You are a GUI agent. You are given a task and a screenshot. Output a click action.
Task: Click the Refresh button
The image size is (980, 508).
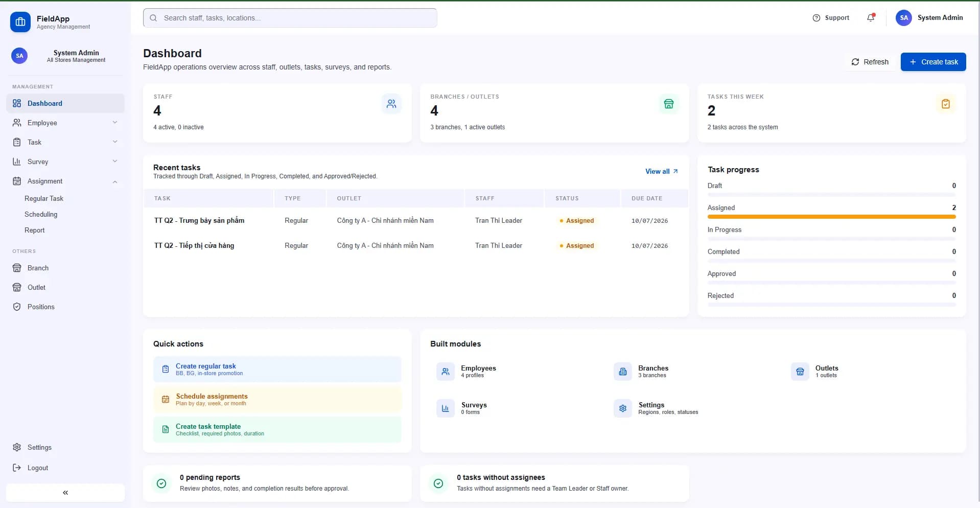click(870, 62)
